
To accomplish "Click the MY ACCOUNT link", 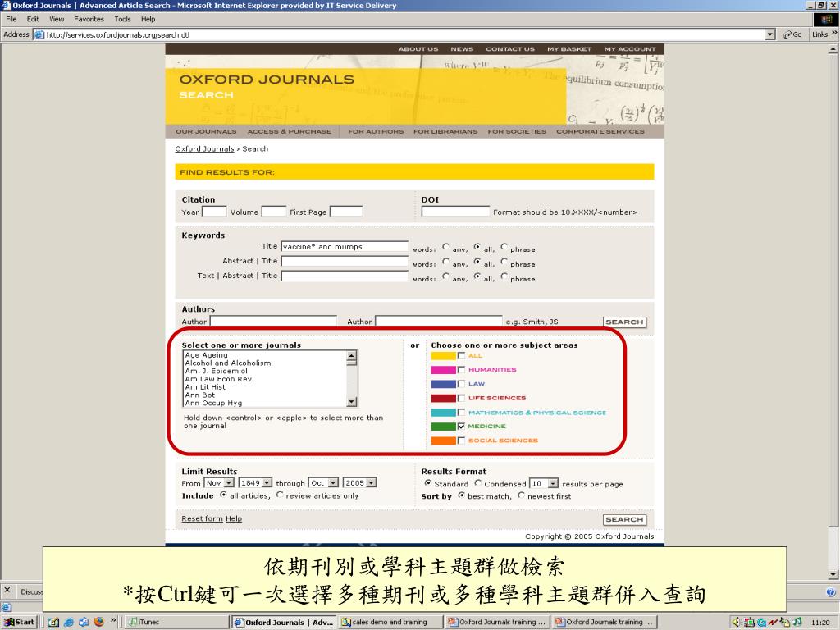I will pos(629,48).
